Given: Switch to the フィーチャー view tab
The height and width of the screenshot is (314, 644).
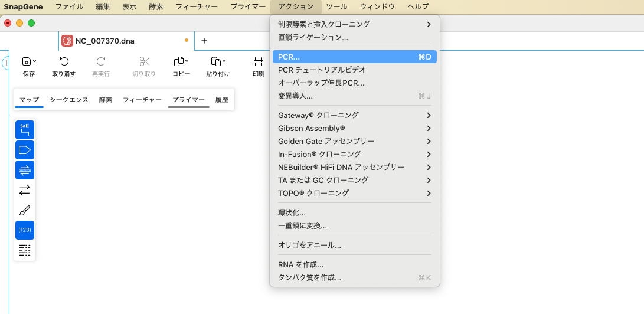Looking at the screenshot, I should coord(142,100).
